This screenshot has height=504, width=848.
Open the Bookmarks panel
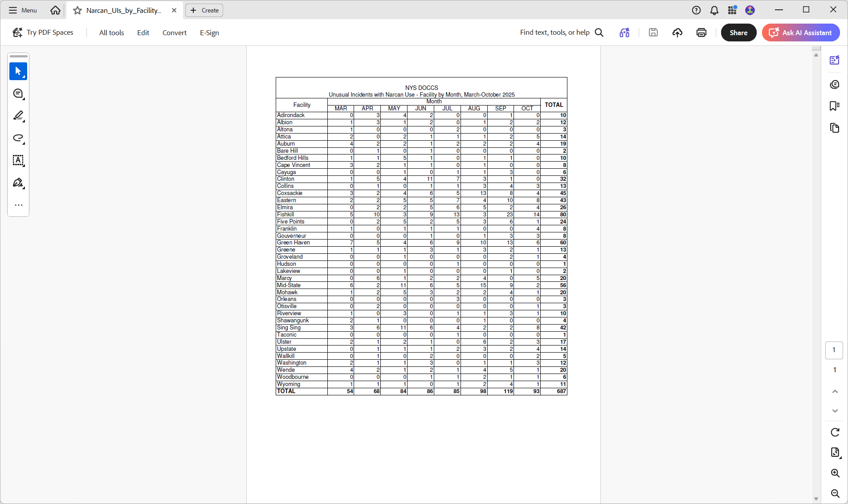pos(835,106)
